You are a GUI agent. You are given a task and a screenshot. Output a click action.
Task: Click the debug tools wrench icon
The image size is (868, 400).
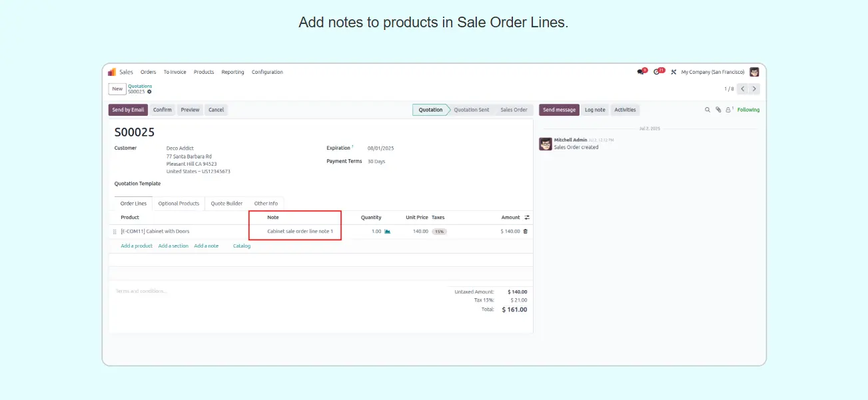click(673, 72)
